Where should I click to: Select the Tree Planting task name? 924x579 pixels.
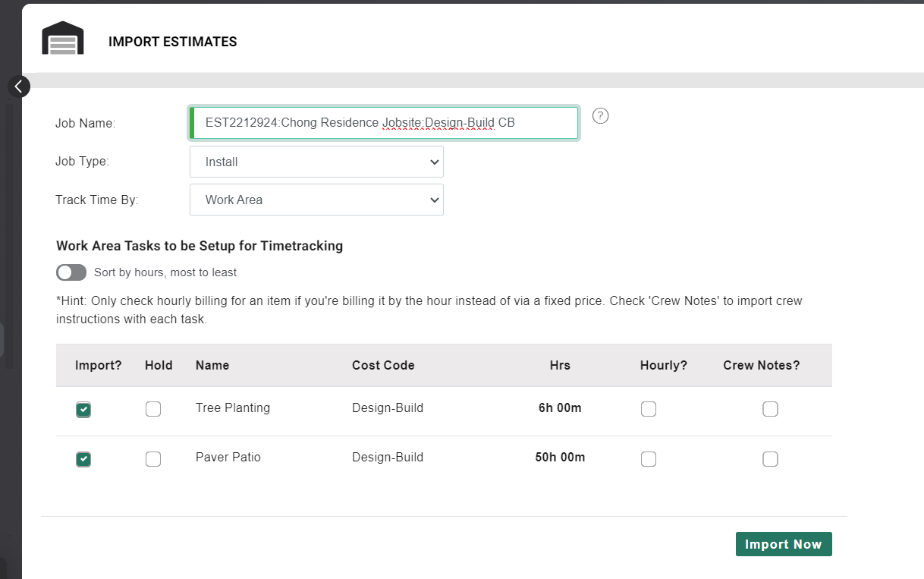tap(233, 408)
